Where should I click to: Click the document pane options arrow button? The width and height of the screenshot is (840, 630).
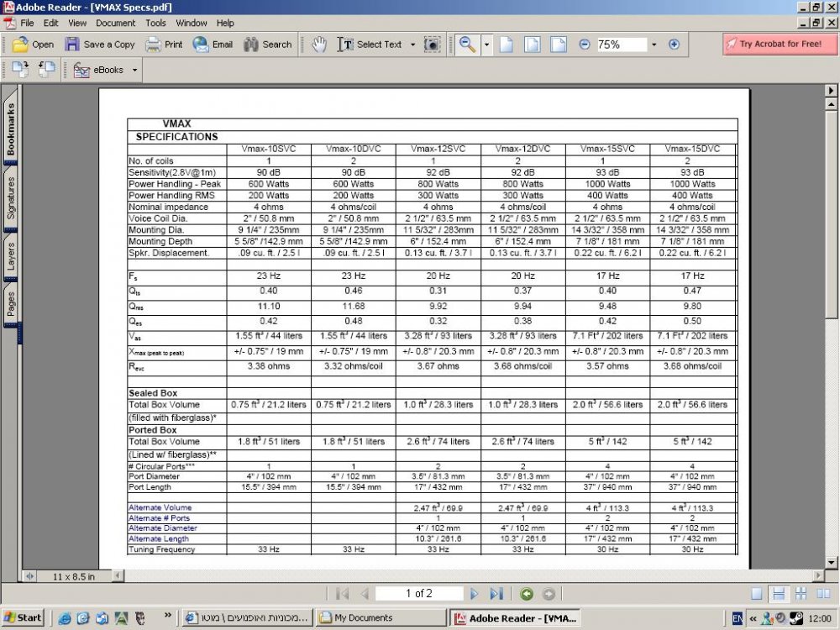point(831,91)
